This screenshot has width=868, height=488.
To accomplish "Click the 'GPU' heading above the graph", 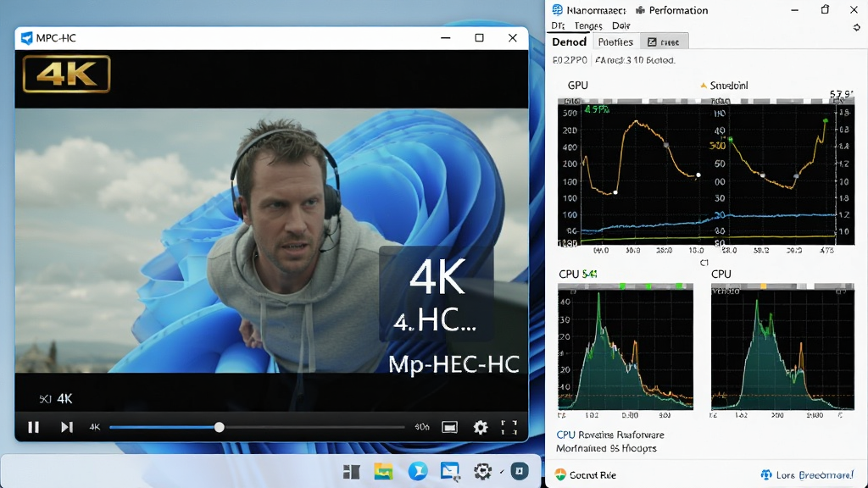I will pos(577,86).
